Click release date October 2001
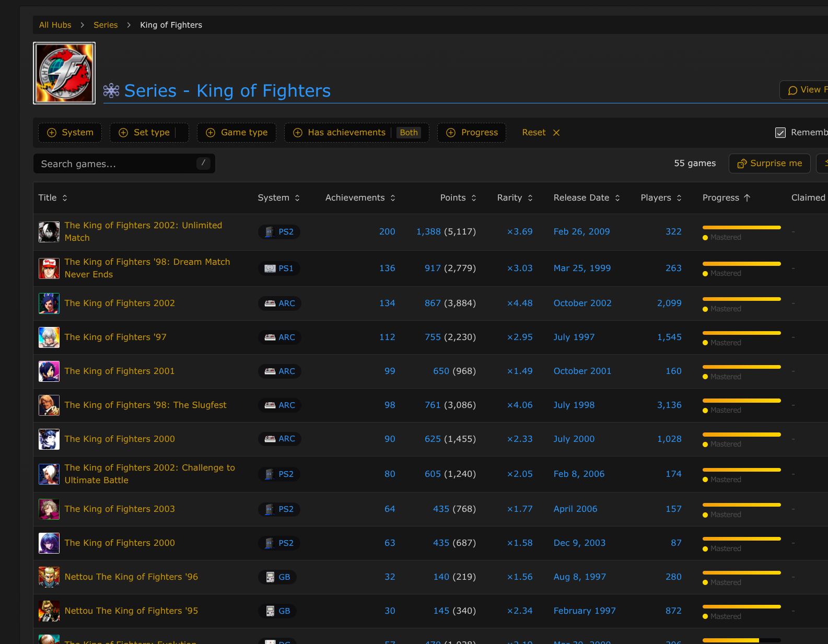The image size is (828, 644). click(582, 371)
